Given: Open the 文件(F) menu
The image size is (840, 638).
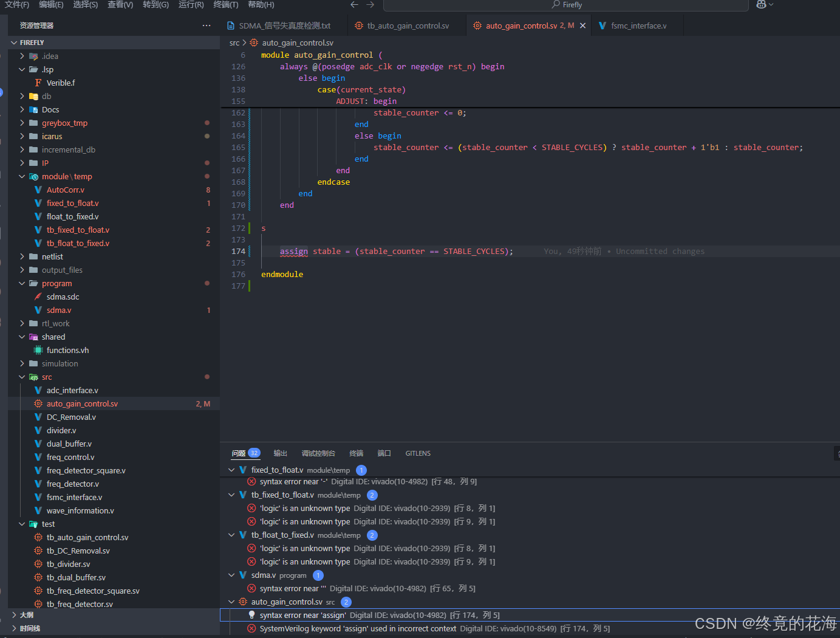Looking at the screenshot, I should (17, 4).
